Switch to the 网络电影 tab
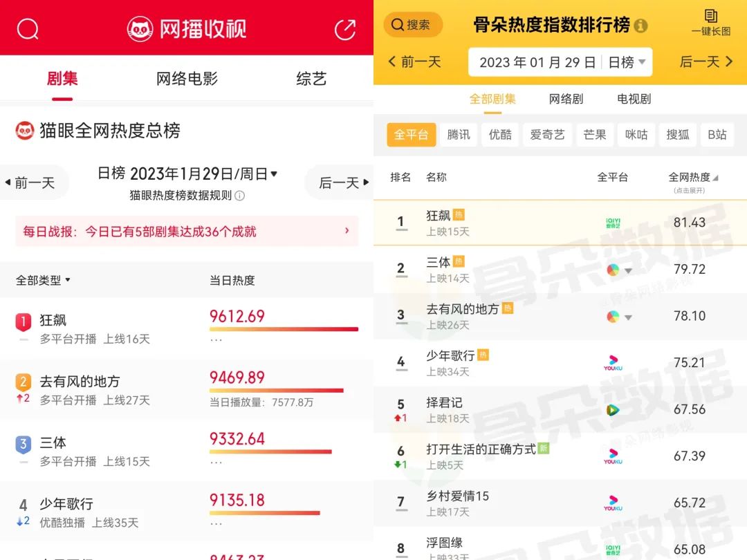Viewport: 747px width, 560px height. click(x=187, y=79)
